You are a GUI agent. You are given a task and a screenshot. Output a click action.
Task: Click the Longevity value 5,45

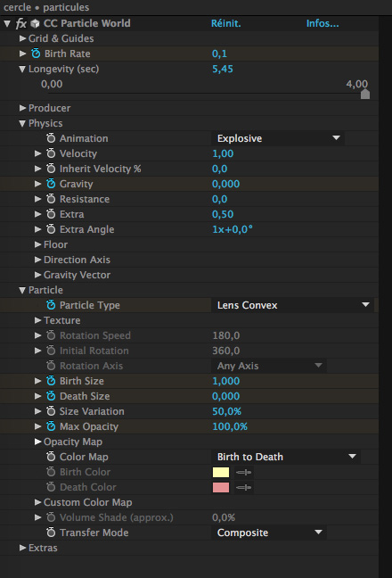(x=223, y=69)
